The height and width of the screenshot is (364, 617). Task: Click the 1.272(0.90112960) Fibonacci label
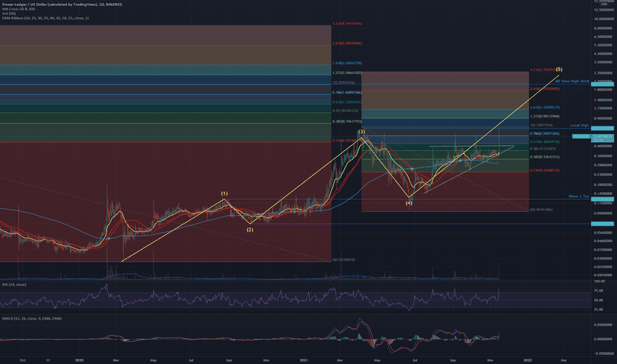pyautogui.click(x=545, y=116)
